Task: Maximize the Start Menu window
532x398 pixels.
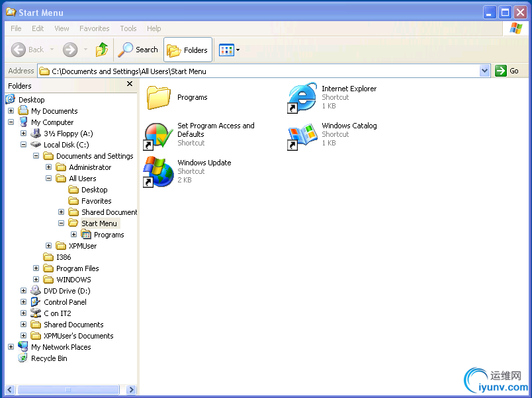Action: coord(505,13)
